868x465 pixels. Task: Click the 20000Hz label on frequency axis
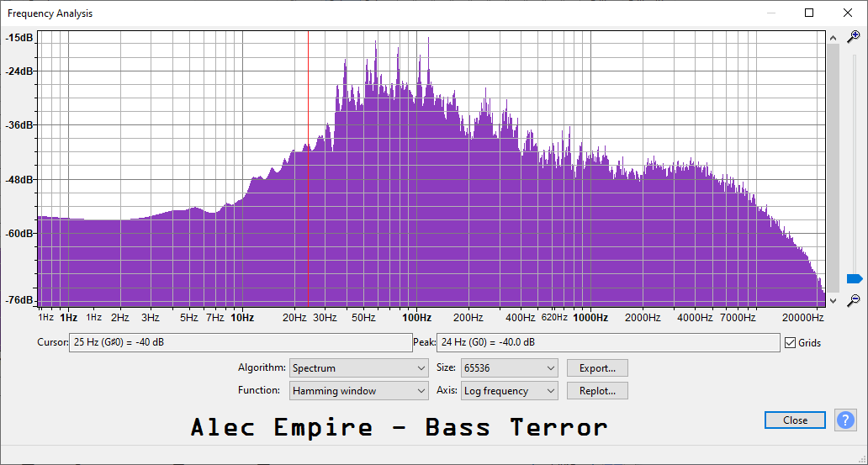[x=804, y=318]
